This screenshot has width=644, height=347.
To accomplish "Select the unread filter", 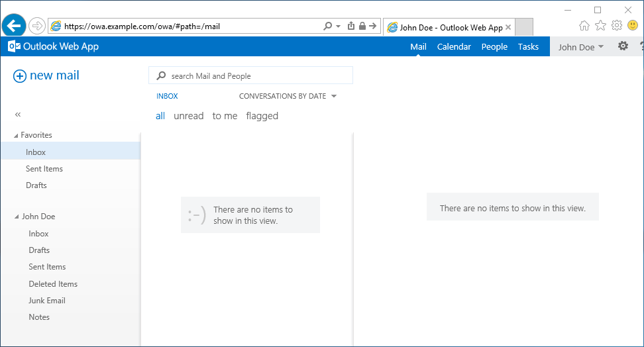I will click(189, 116).
